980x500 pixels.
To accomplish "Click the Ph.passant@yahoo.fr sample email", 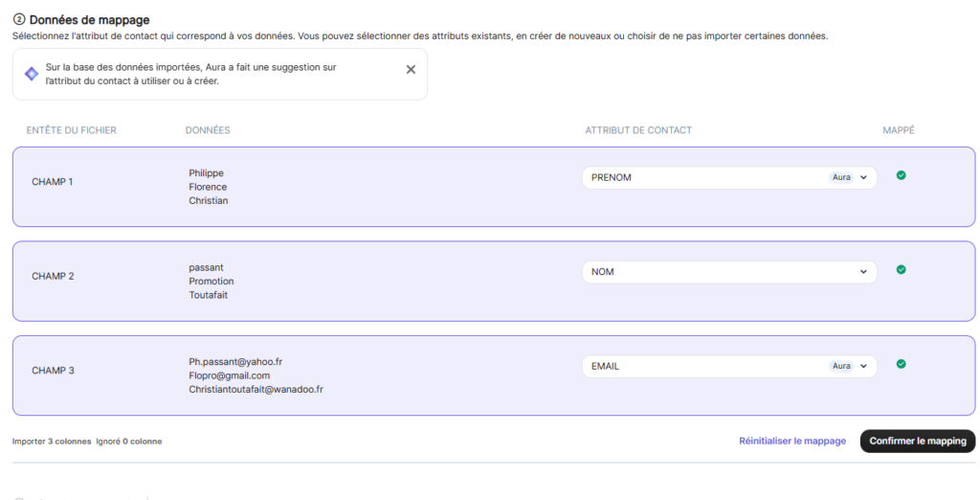I will 235,362.
